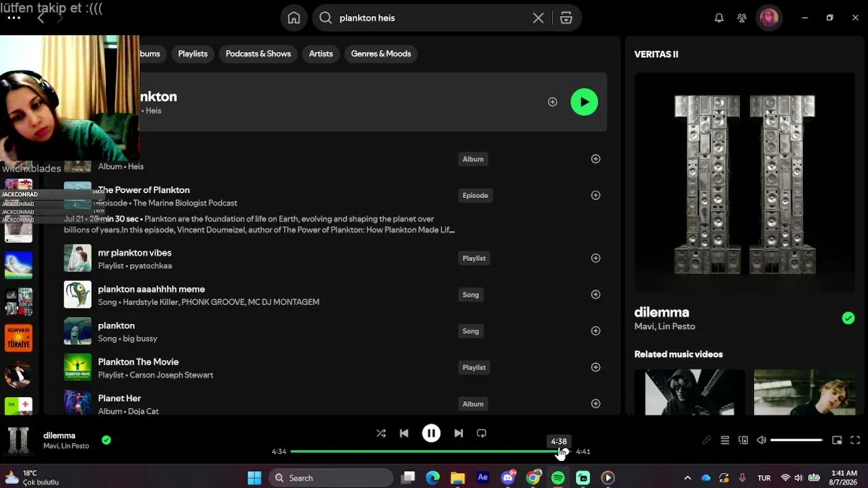Clear the search field text
The width and height of the screenshot is (868, 488).
pos(538,18)
